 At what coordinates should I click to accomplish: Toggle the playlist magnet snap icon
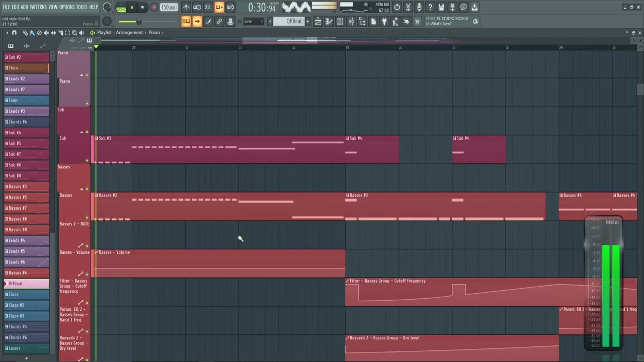point(14,33)
